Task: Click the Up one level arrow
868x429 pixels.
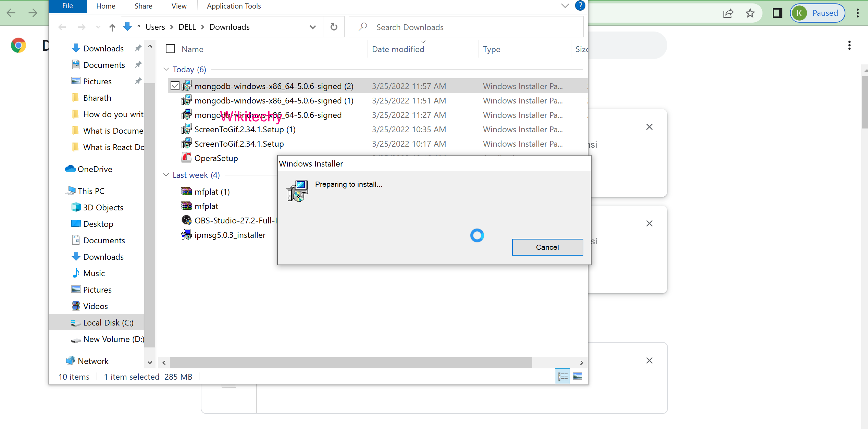Action: [112, 27]
